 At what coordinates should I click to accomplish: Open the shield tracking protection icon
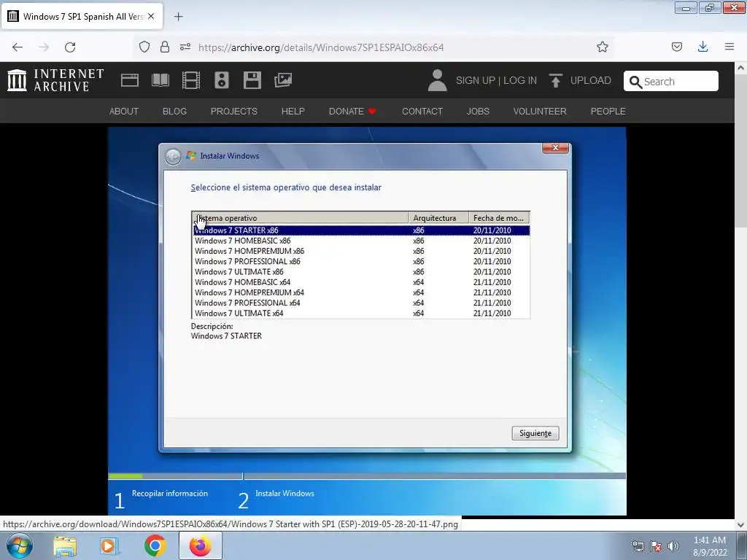click(x=144, y=47)
